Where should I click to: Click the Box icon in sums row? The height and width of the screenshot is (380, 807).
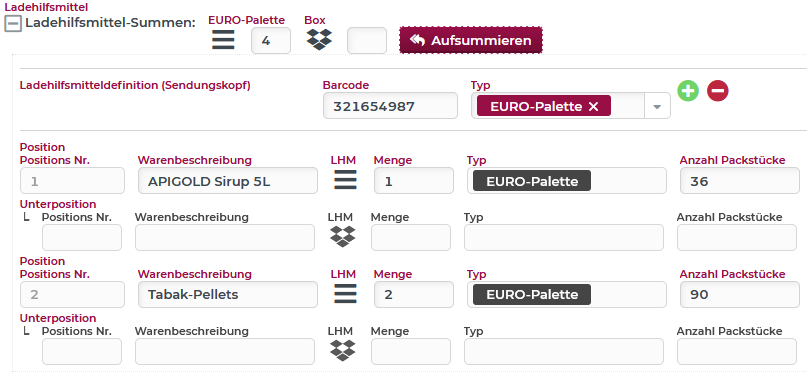point(319,40)
